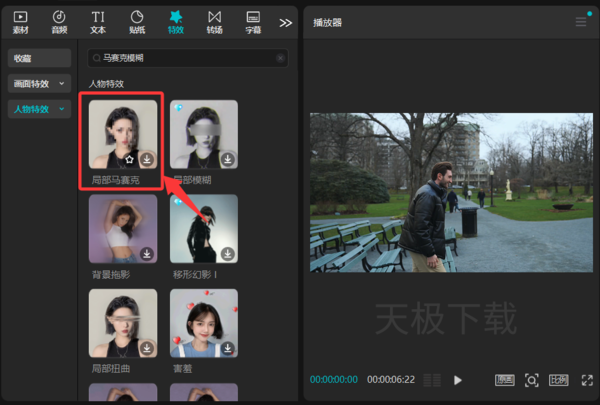Click the 收藏 favorites button

pyautogui.click(x=39, y=58)
